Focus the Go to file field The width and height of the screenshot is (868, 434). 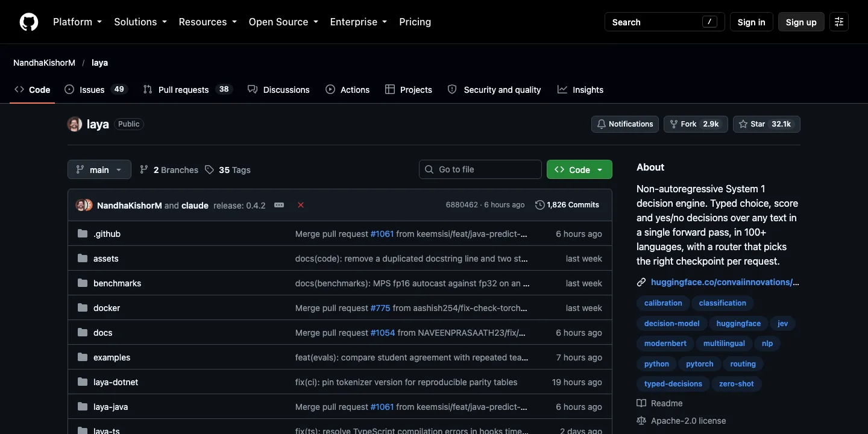480,170
